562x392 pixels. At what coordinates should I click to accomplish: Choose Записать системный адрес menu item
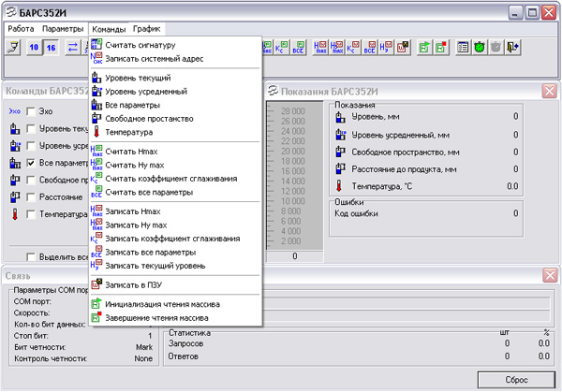[x=176, y=59]
